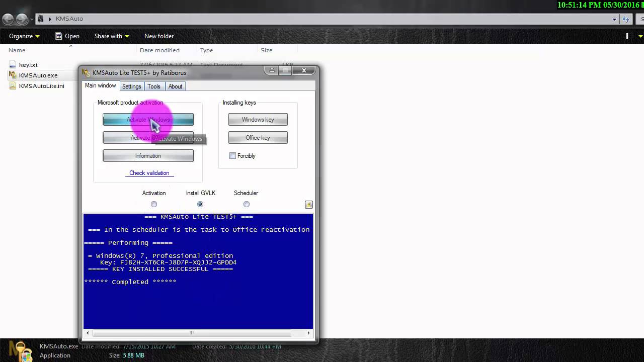Click the Explorer refresh button
The width and height of the screenshot is (644, 362).
(x=626, y=19)
